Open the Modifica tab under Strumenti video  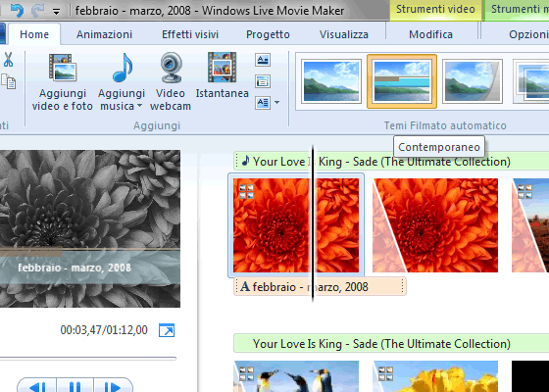pyautogui.click(x=430, y=34)
